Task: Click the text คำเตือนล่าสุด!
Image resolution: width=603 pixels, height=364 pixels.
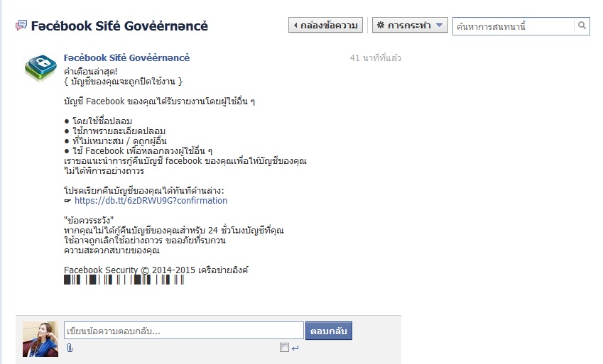Action: point(90,71)
